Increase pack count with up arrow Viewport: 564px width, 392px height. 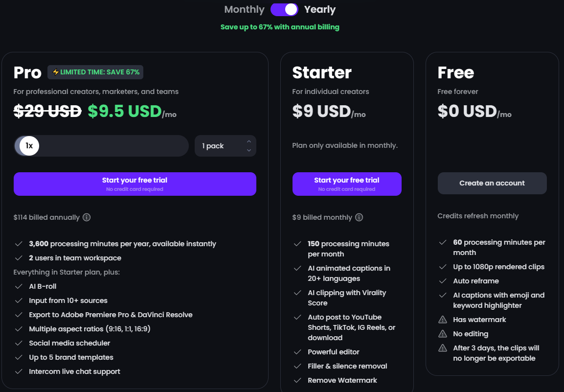249,142
